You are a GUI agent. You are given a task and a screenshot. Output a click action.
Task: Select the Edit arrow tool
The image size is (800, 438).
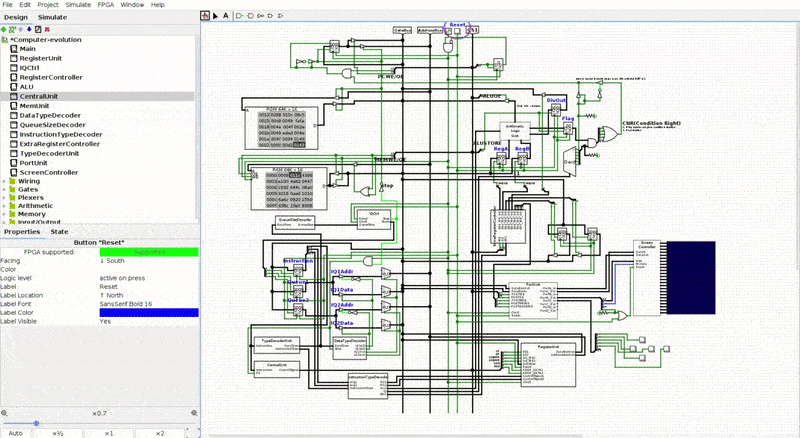click(215, 16)
